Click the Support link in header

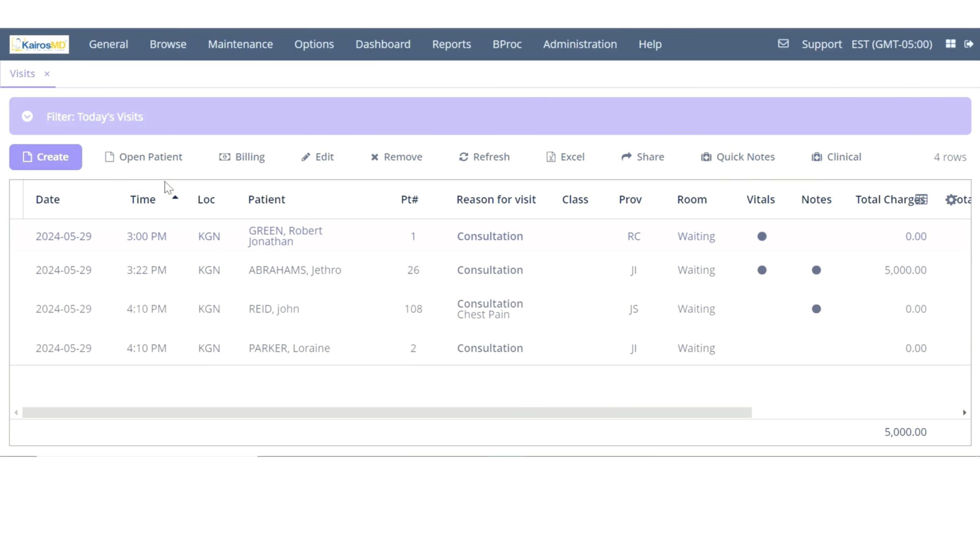[821, 44]
